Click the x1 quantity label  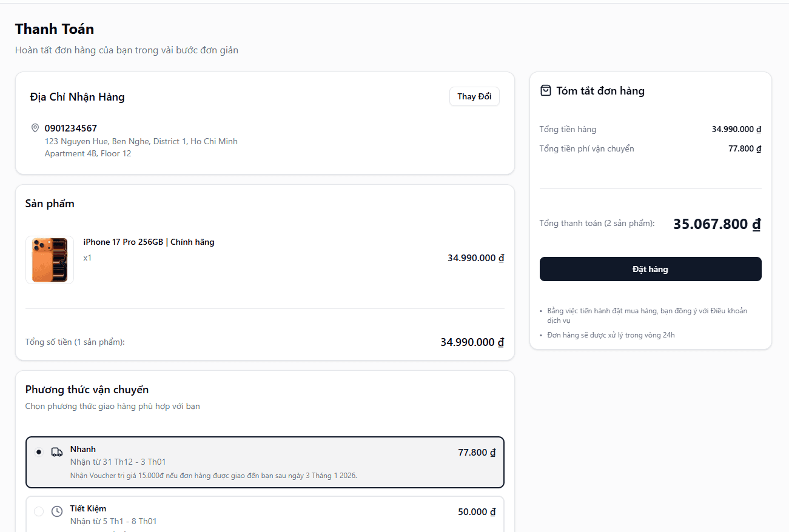pyautogui.click(x=87, y=258)
